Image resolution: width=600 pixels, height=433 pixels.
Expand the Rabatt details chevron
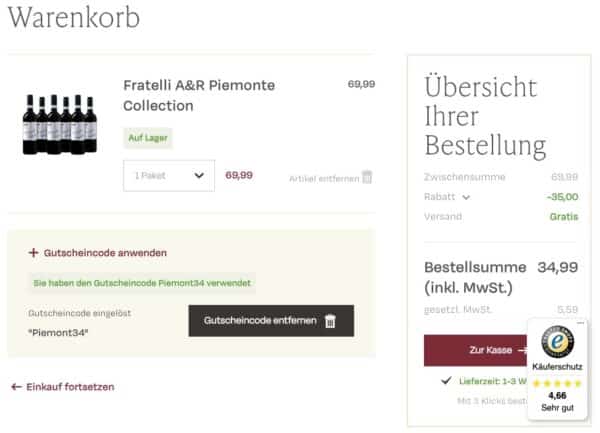[466, 197]
